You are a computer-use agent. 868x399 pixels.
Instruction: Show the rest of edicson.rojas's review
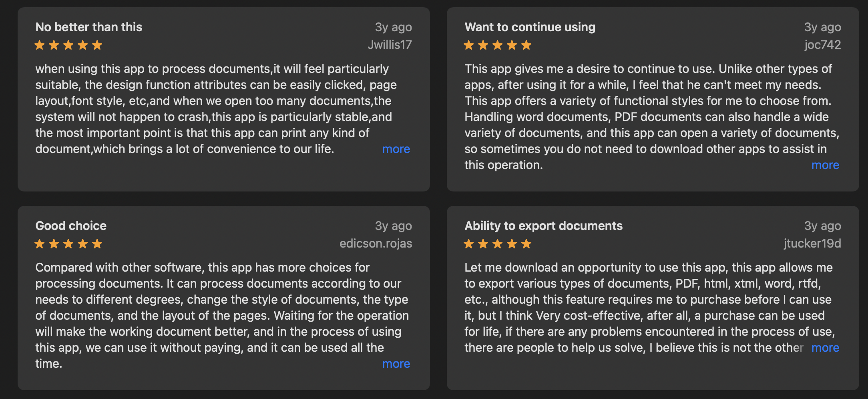396,364
